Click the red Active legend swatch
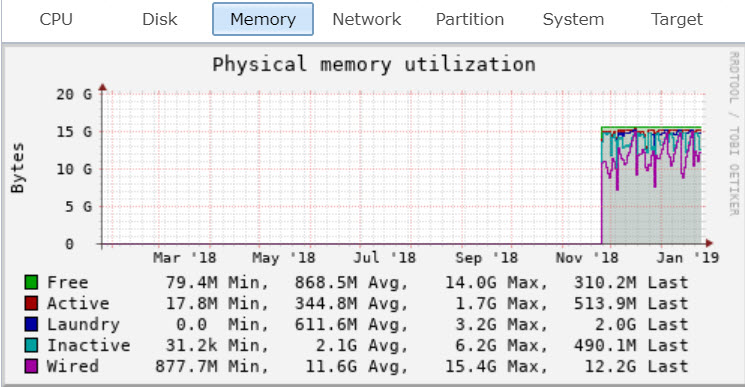This screenshot has height=387, width=745. coord(31,303)
